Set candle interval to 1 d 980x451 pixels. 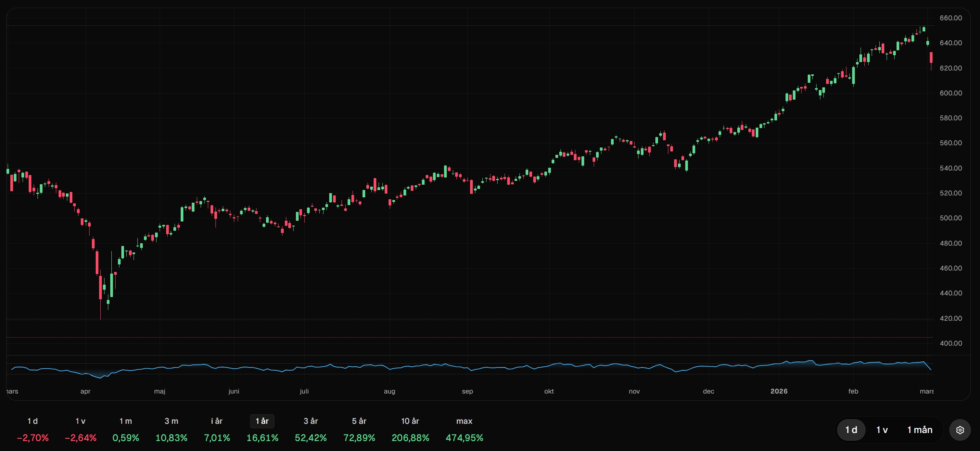click(x=851, y=430)
